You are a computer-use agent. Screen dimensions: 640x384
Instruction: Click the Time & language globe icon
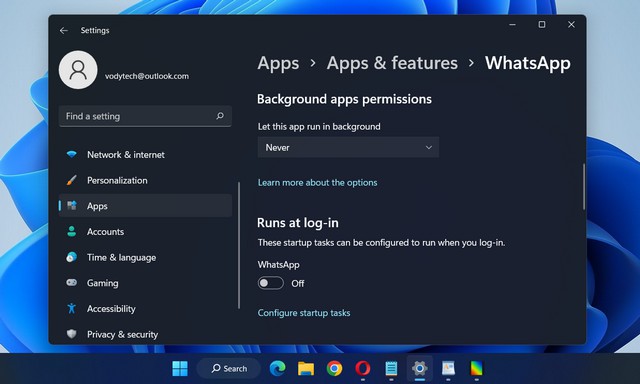point(71,257)
